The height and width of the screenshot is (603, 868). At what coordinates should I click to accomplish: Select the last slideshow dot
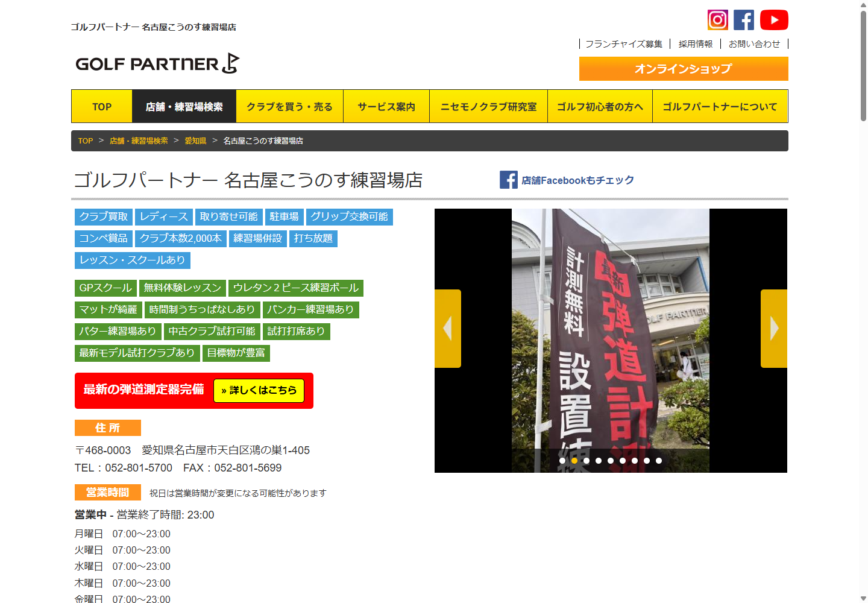coord(659,461)
